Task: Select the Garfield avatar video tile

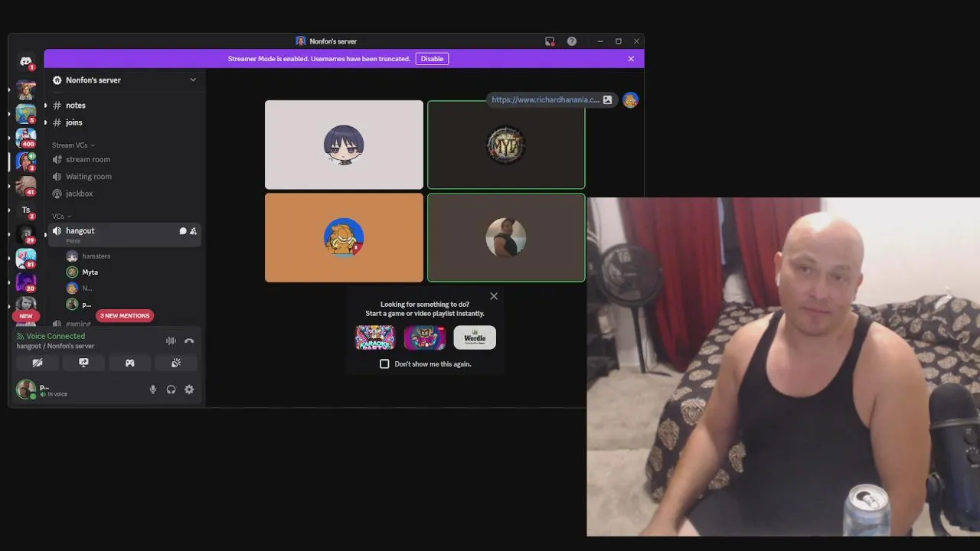Action: (344, 237)
